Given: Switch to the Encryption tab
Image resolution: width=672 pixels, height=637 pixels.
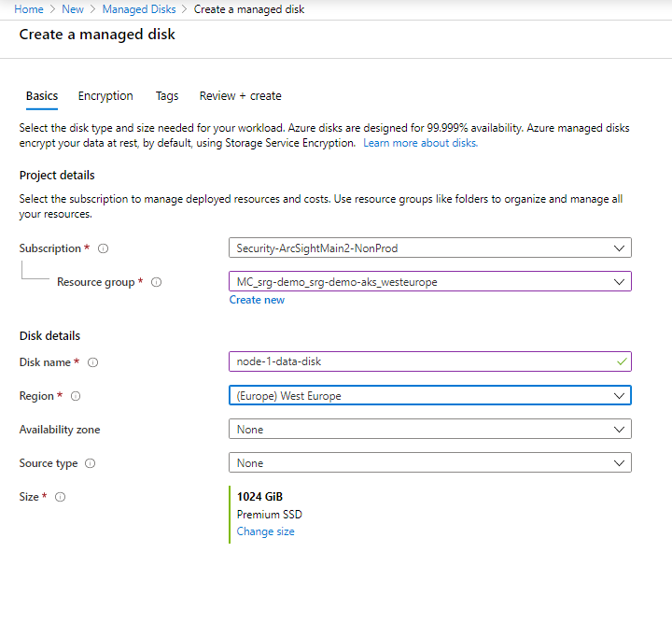Looking at the screenshot, I should pyautogui.click(x=105, y=96).
